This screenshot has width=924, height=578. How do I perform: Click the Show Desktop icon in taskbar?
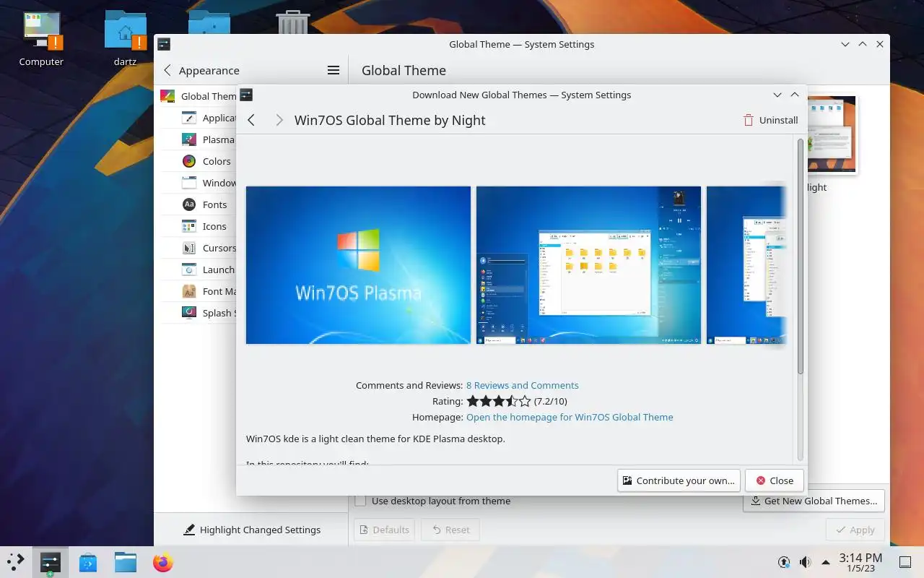coord(905,562)
